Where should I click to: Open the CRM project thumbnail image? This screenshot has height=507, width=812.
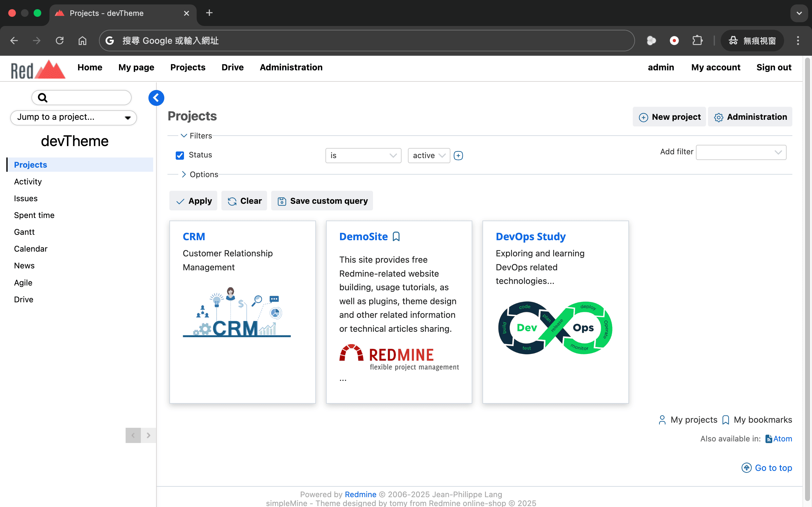[237, 312]
